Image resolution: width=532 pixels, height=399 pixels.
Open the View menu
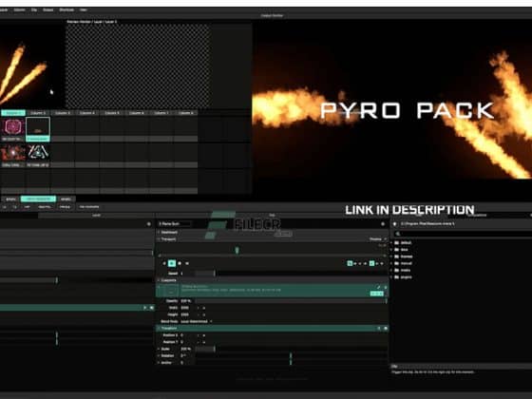[84, 9]
